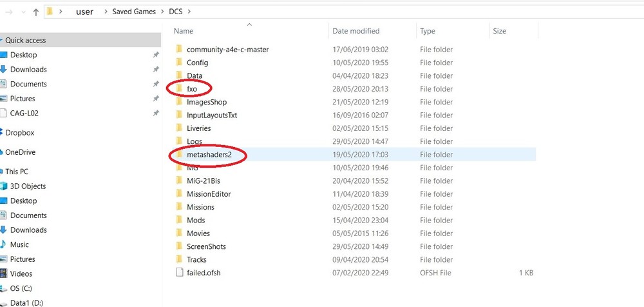Click the pin icon beside CAG-L02

point(155,113)
